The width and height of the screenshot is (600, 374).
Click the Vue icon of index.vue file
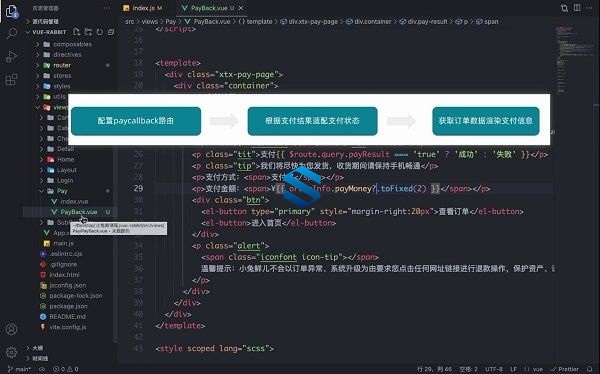point(54,201)
